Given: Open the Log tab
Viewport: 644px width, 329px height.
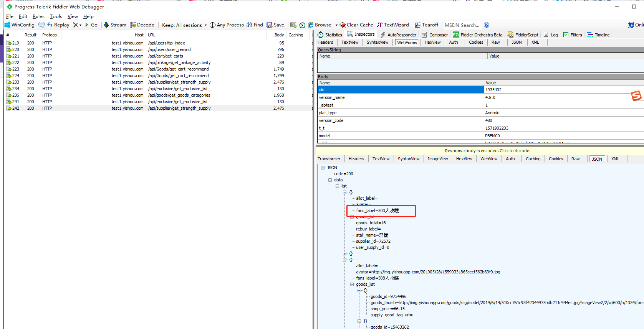Looking at the screenshot, I should tap(551, 35).
